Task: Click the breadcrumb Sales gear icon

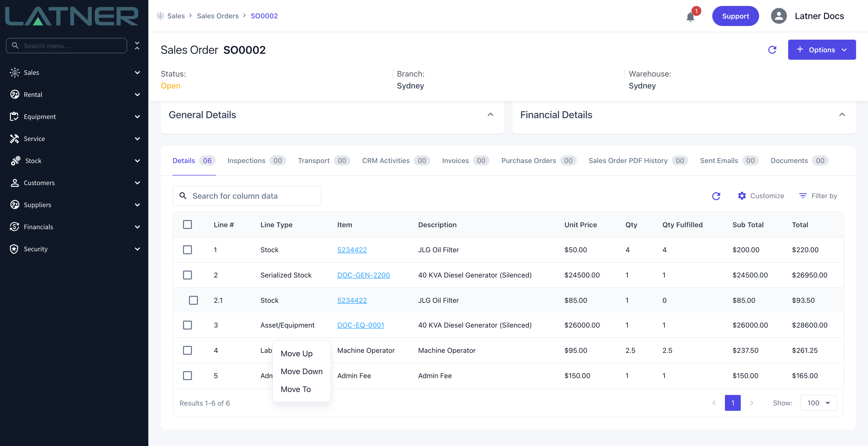Action: tap(160, 16)
